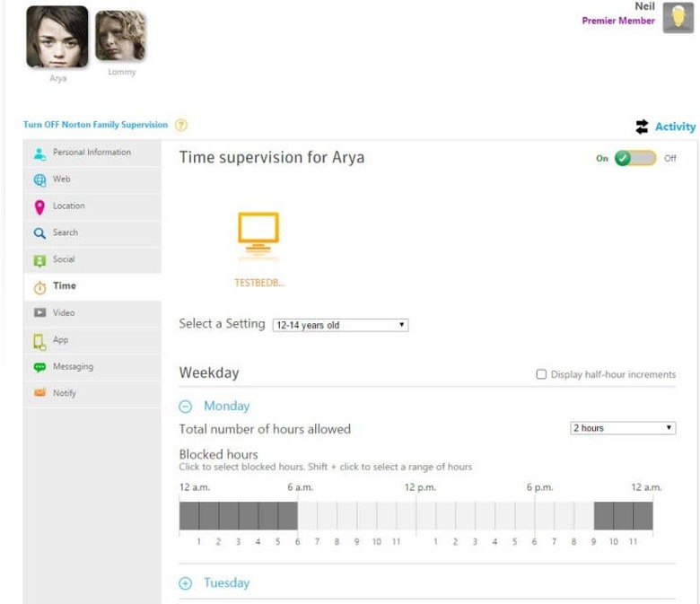Toggle Time supervision On/Off switch

[634, 158]
